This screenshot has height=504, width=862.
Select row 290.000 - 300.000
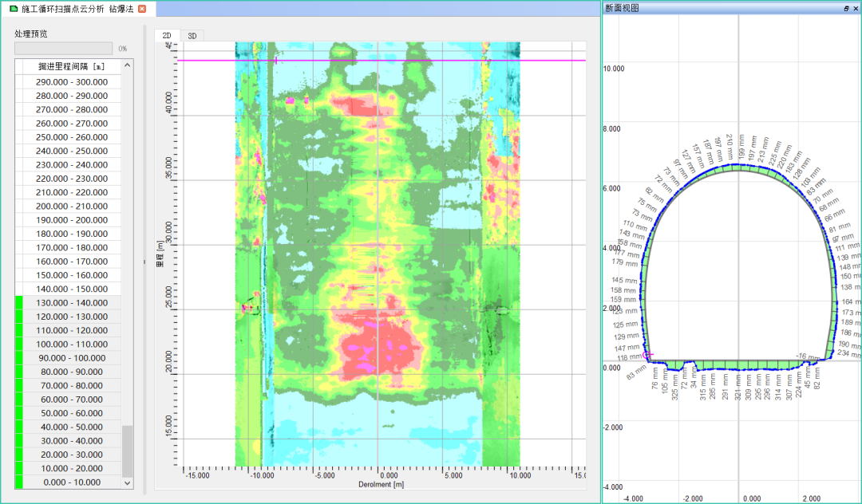pos(72,82)
